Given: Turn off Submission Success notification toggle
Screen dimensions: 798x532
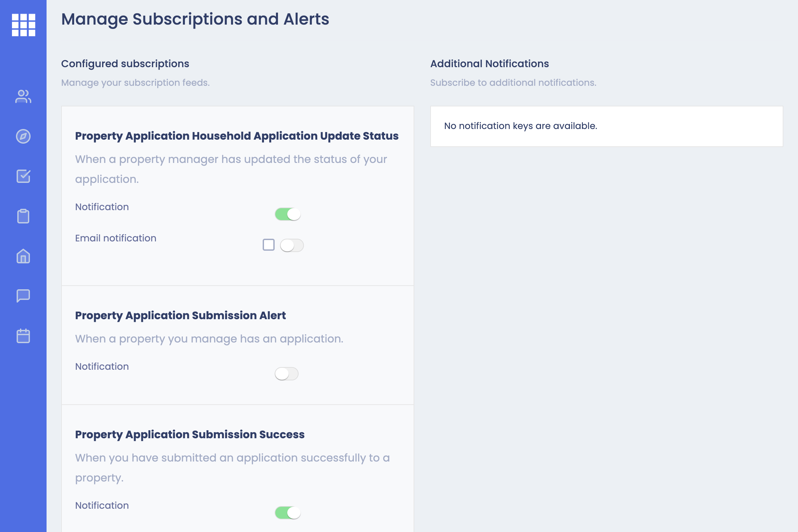Looking at the screenshot, I should point(288,513).
